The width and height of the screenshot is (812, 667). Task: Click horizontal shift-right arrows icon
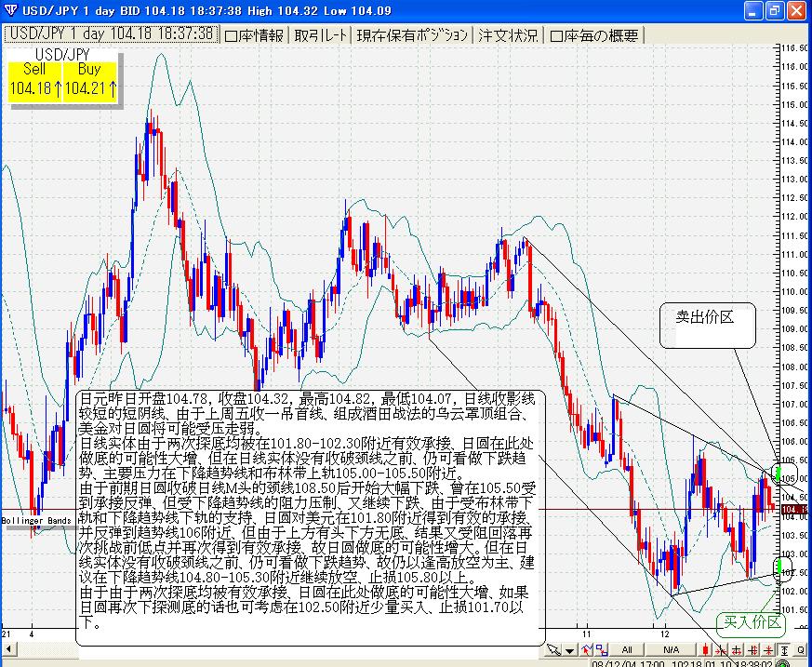(x=721, y=650)
